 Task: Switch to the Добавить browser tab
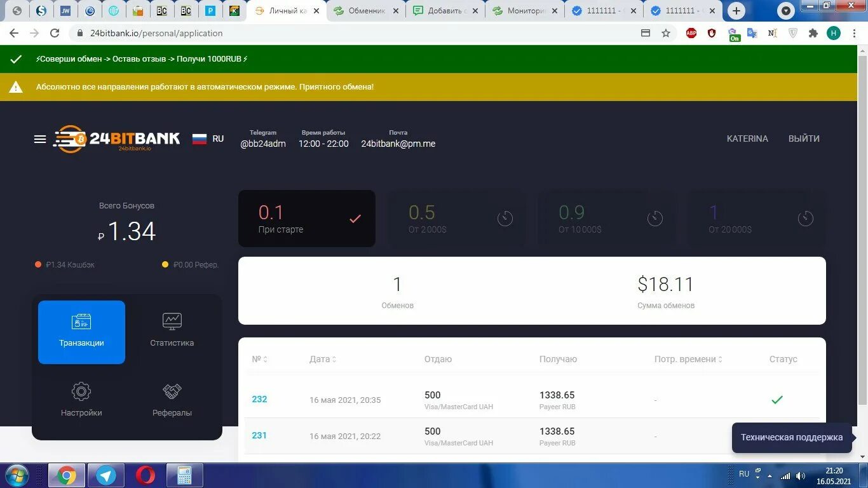(445, 11)
